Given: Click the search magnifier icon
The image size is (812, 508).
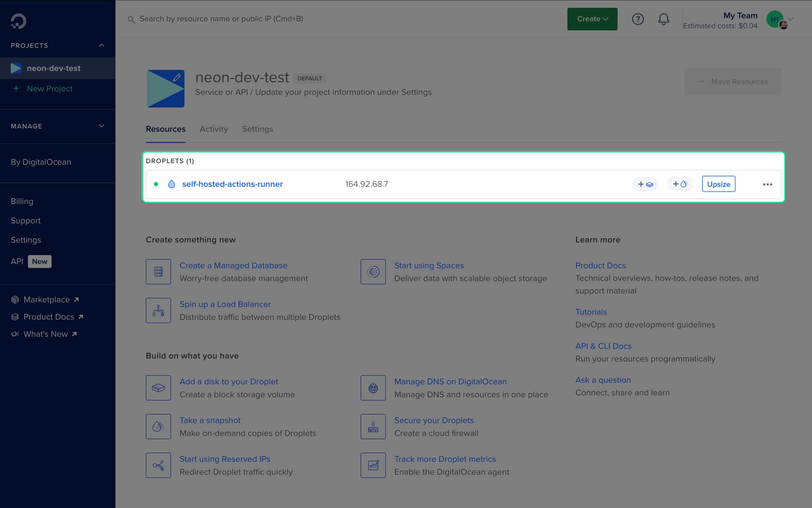Looking at the screenshot, I should (x=132, y=19).
